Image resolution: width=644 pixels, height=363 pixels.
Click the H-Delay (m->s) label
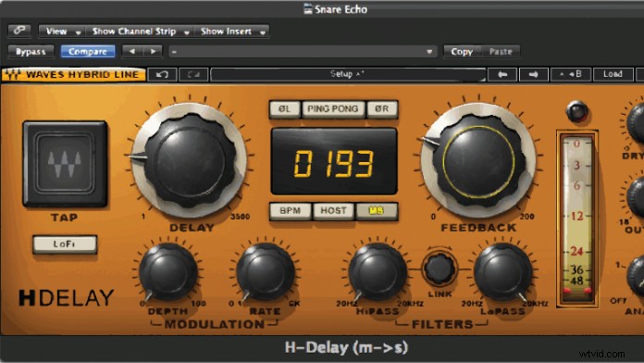pos(346,348)
